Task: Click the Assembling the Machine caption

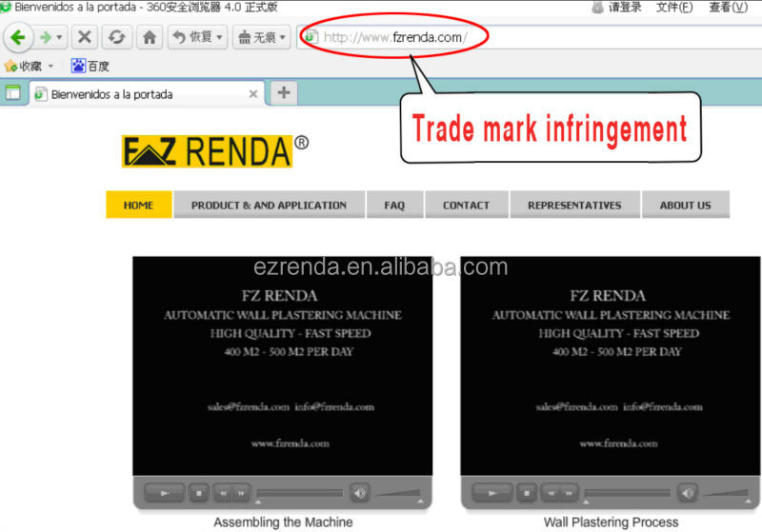Action: (x=283, y=522)
